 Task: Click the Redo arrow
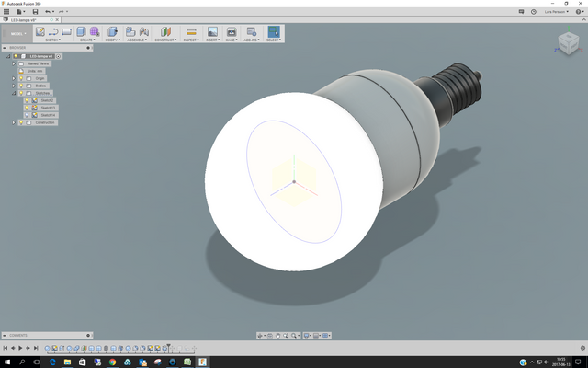tap(62, 12)
